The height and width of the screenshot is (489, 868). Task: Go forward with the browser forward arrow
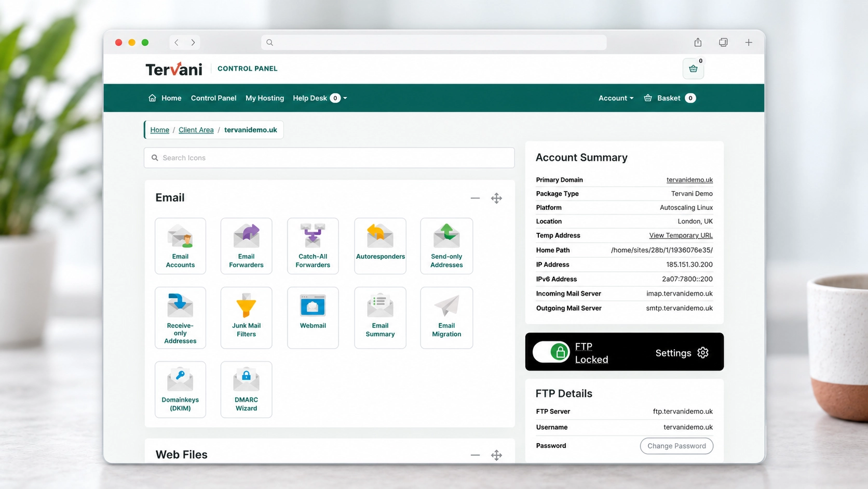[193, 43]
